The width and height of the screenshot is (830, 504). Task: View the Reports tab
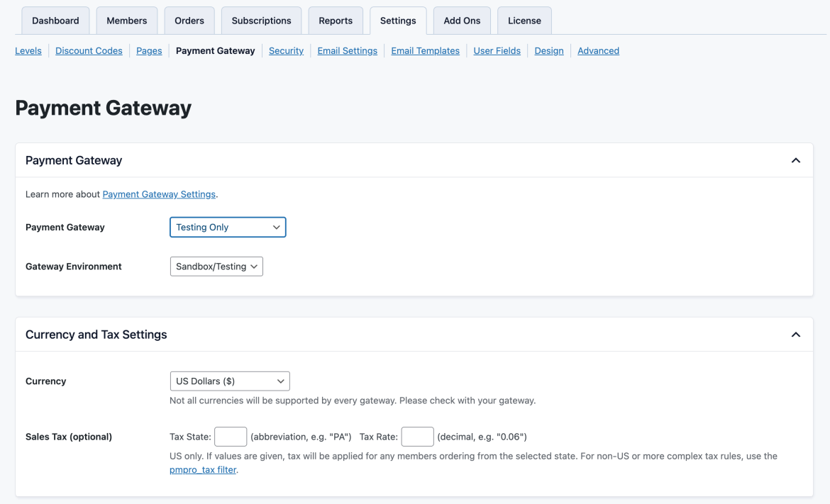click(x=336, y=21)
